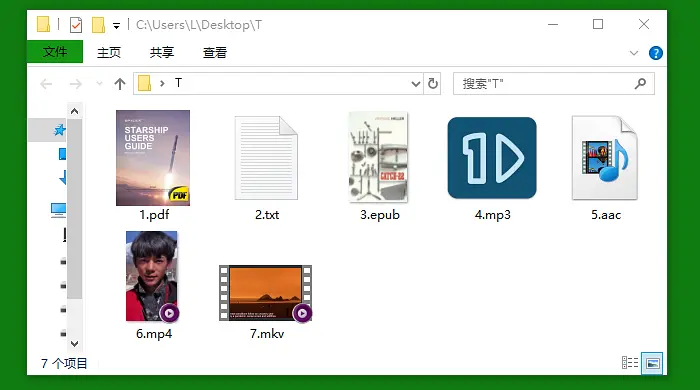This screenshot has height=390, width=700.
Task: Open Customize Quick Access Toolbar dropdown
Action: (x=117, y=26)
